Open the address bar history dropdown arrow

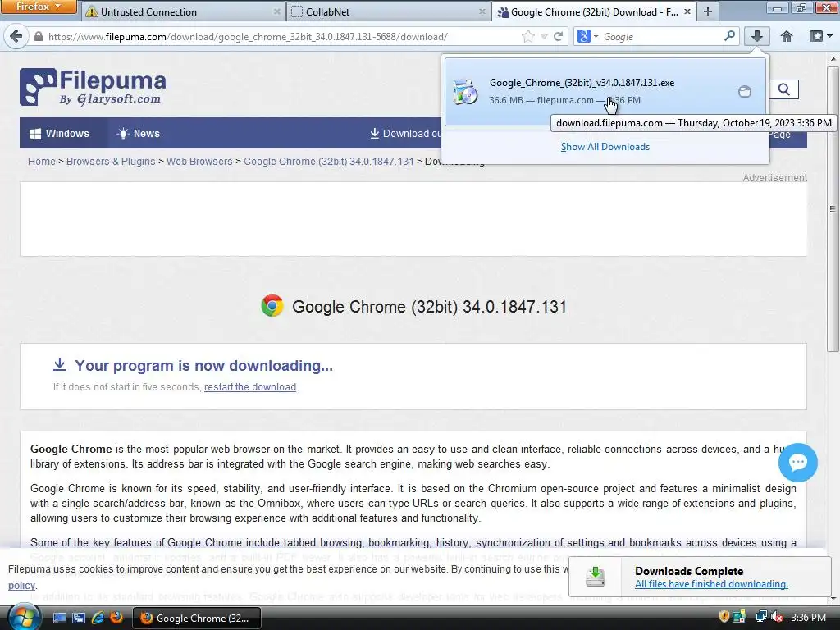[x=544, y=36]
